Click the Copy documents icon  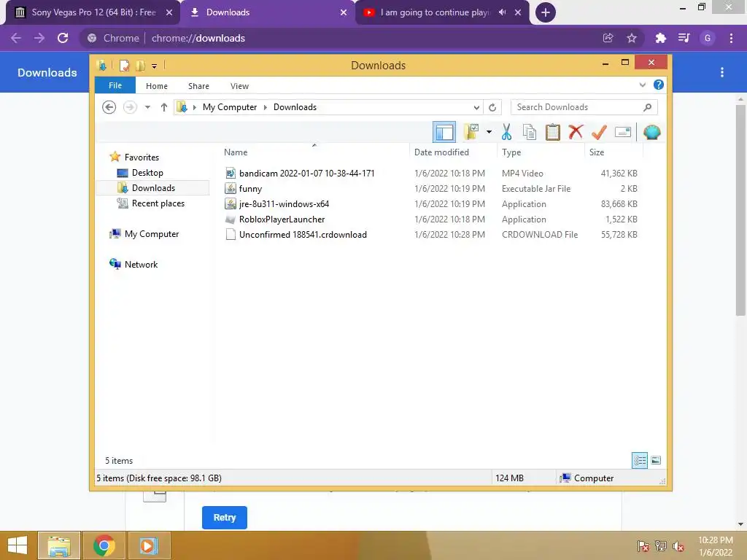(x=530, y=132)
